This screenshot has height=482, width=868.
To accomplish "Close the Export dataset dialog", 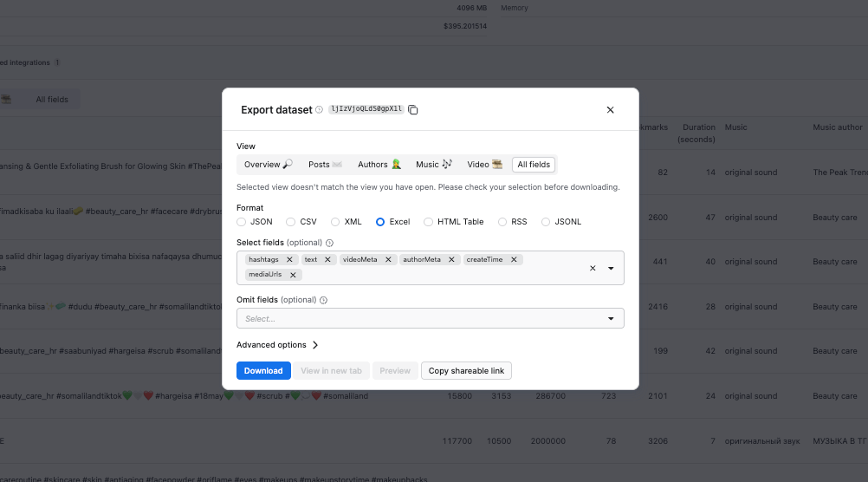I will [610, 110].
